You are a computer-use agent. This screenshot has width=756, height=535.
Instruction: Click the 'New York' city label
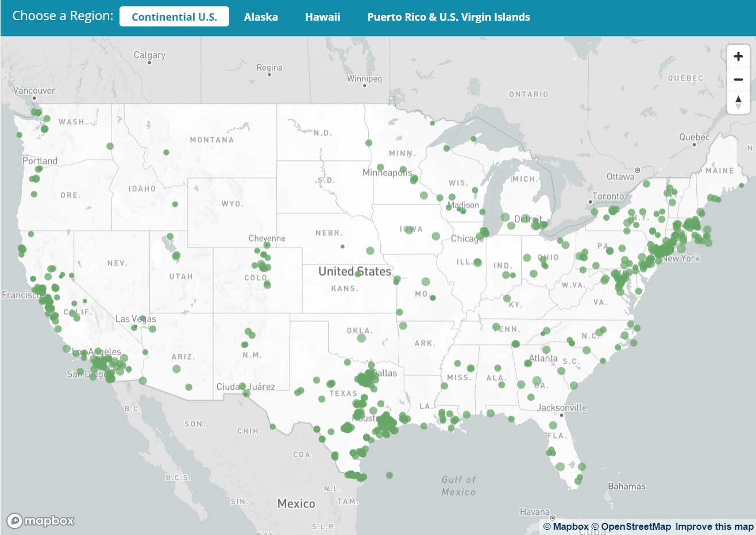coord(681,259)
